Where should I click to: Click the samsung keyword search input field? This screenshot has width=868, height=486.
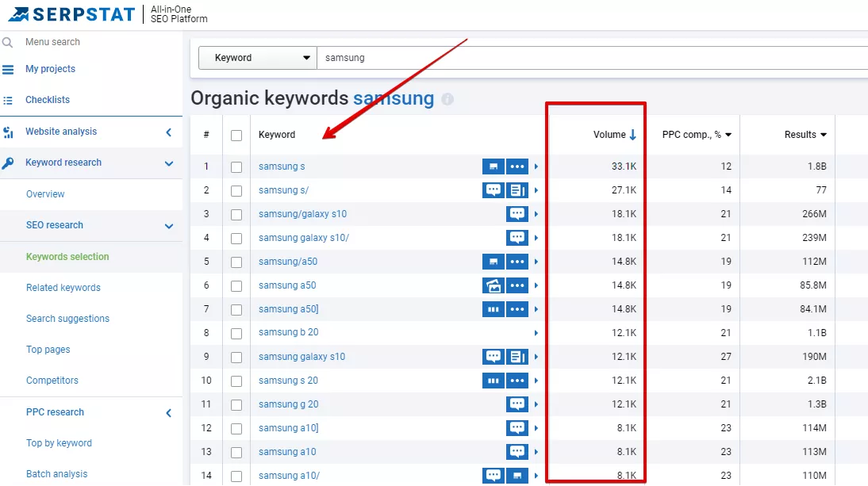593,58
